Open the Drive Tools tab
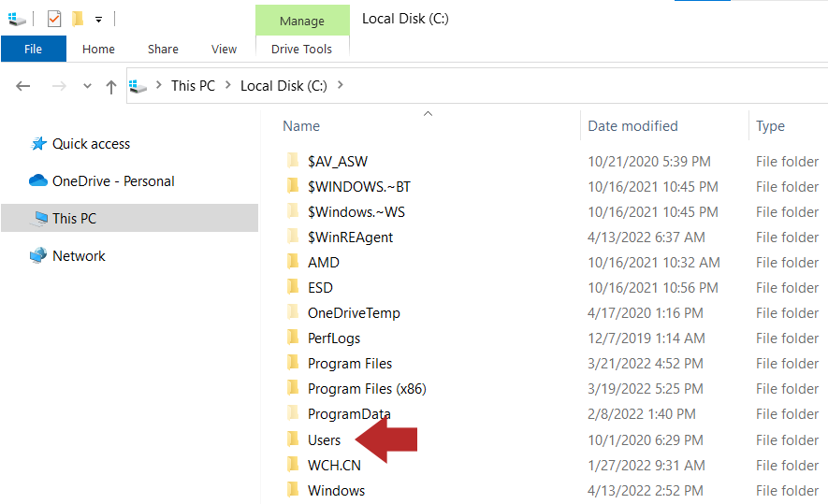This screenshot has height=504, width=828. tap(301, 49)
